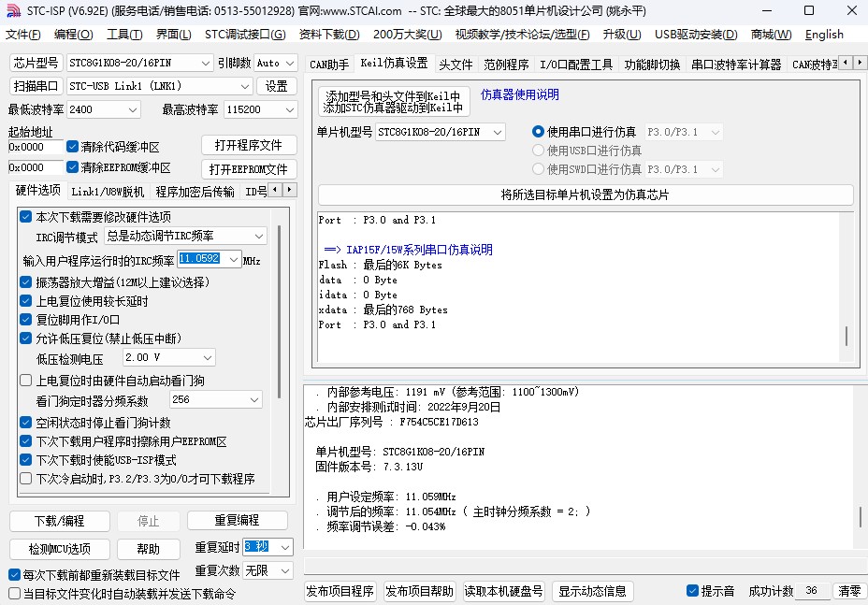Click 扫描串口 button

[36, 86]
